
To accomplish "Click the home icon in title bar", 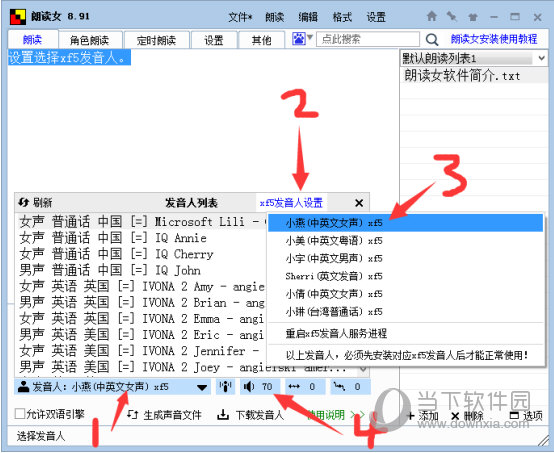I will pyautogui.click(x=431, y=16).
